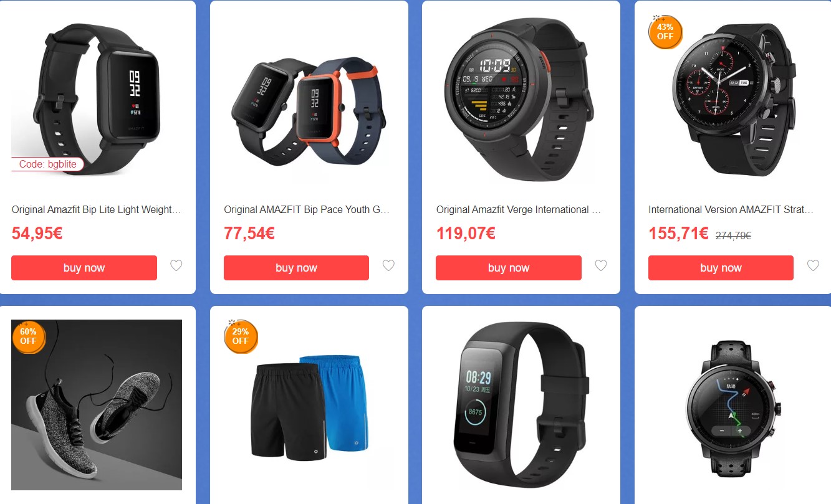This screenshot has height=504, width=831.
Task: Click the 'Code: bgblite' coupon label
Action: click(47, 164)
